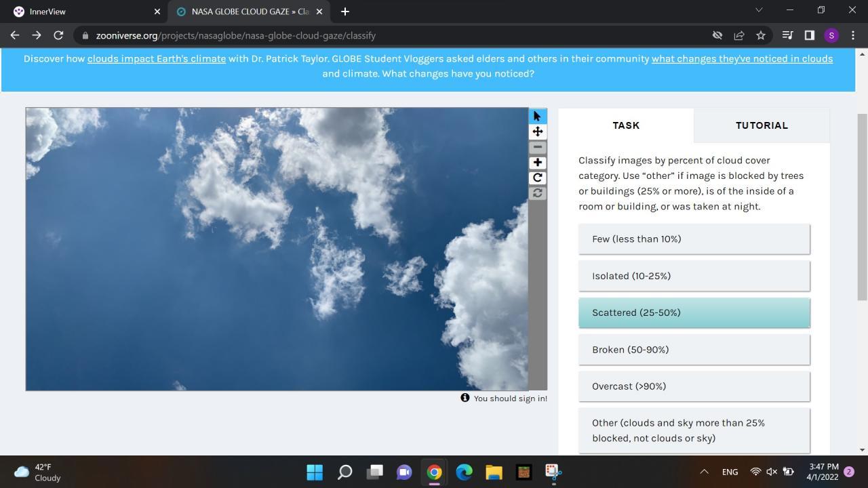Open the clock showing 3:47 PM

tap(823, 472)
